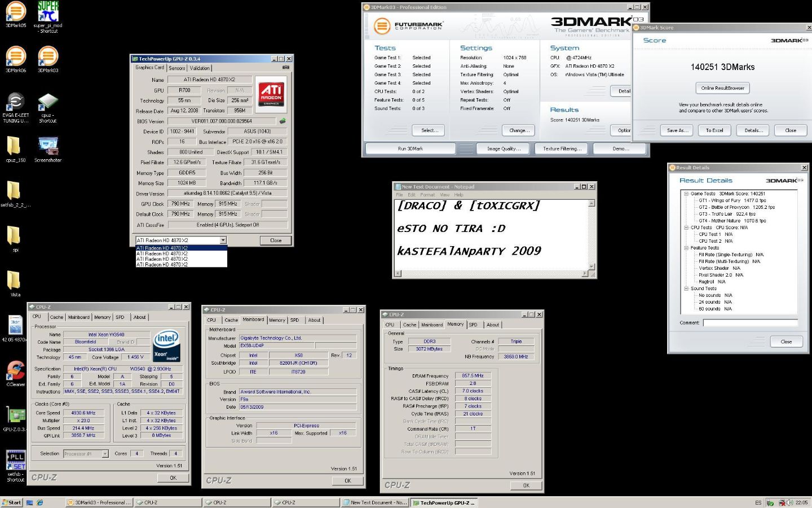Image resolution: width=812 pixels, height=508 pixels.
Task: Click the To Excel button
Action: 714,130
